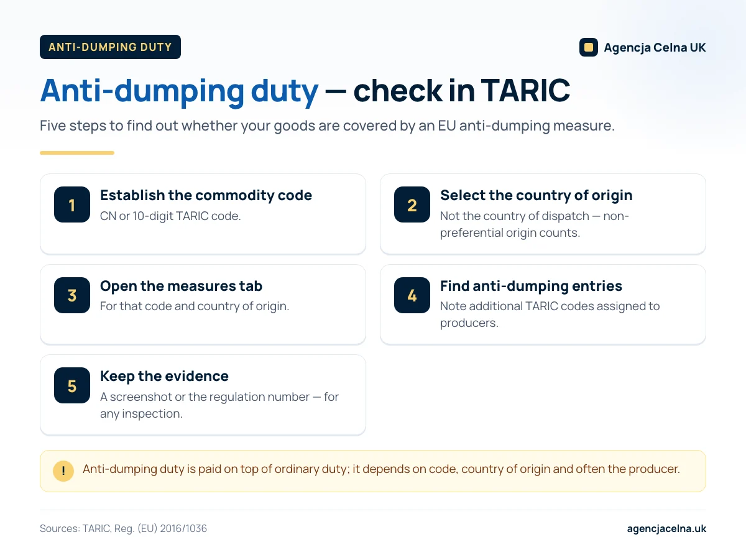Open the agencjacelna.uk link
Viewport: 746px width, 560px height.
click(666, 529)
